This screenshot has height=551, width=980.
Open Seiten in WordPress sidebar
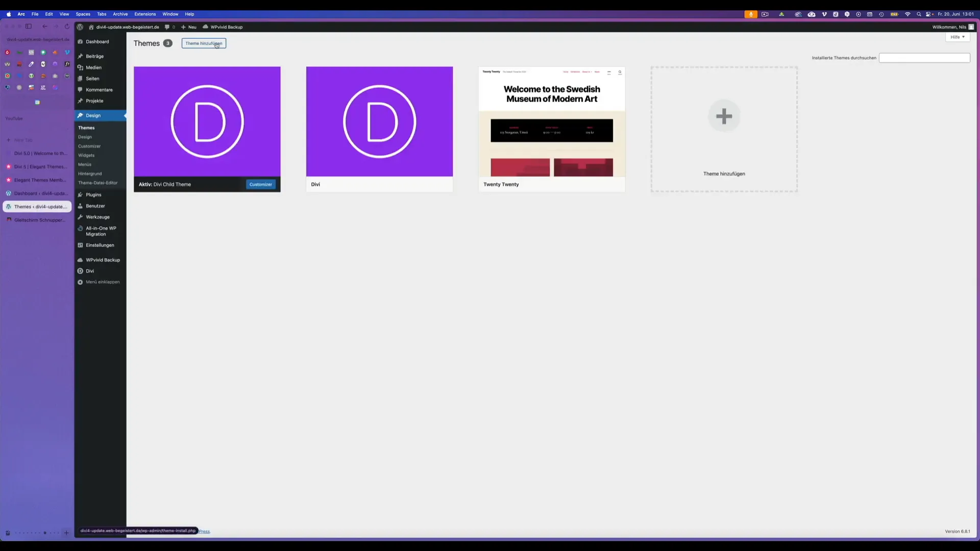101,79
